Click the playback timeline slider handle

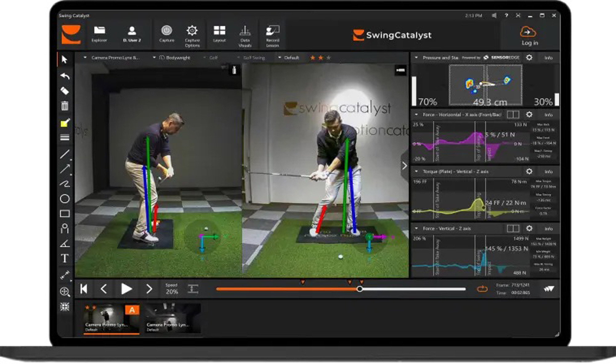[359, 289]
